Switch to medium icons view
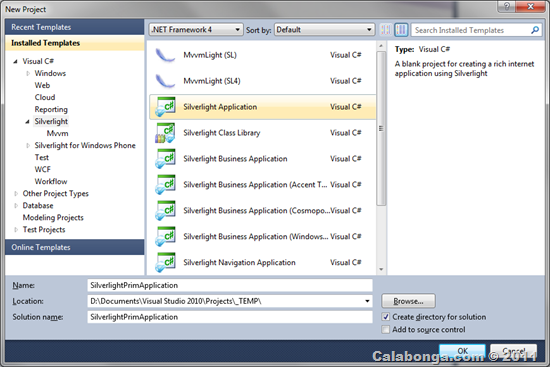Image resolution: width=550 pixels, height=367 pixels. [401, 30]
